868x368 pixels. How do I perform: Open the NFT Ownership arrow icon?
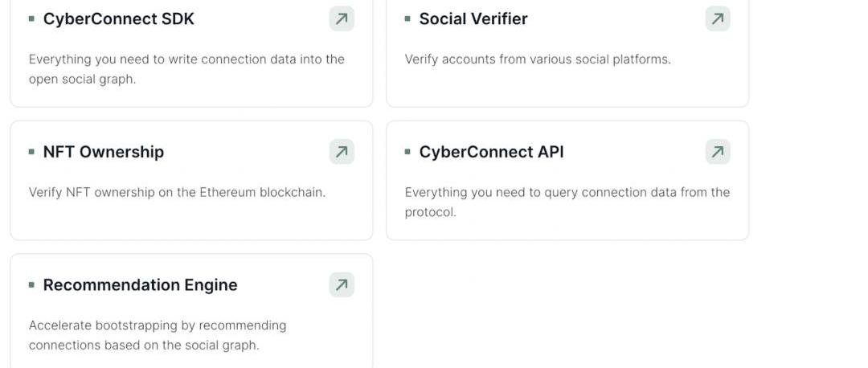click(342, 152)
